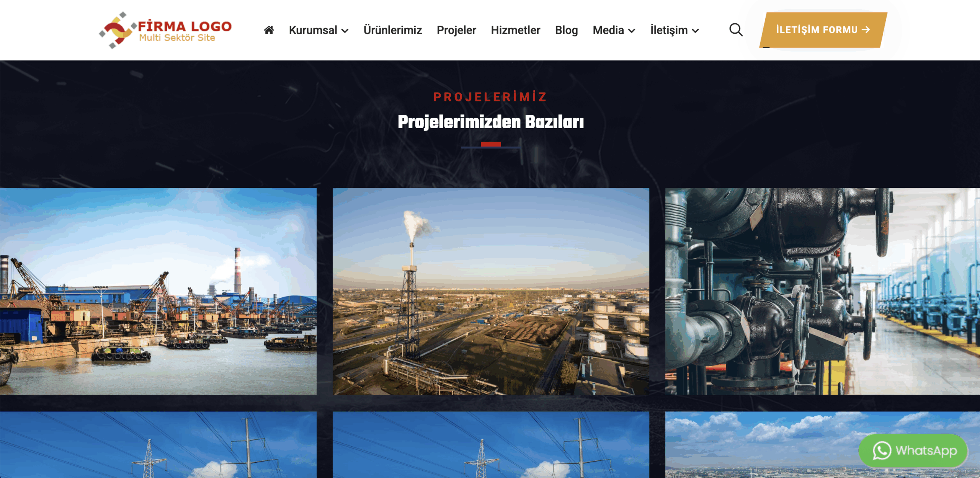Open the Ürünlerimiz menu item
The image size is (980, 478).
click(392, 30)
